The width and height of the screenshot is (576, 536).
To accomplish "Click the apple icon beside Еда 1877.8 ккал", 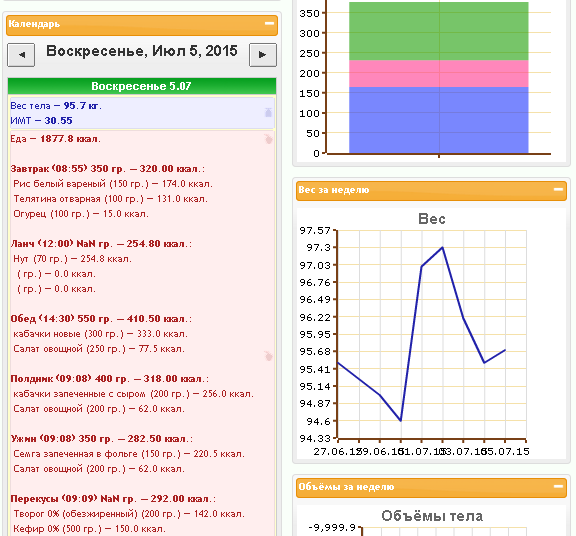I will [268, 139].
